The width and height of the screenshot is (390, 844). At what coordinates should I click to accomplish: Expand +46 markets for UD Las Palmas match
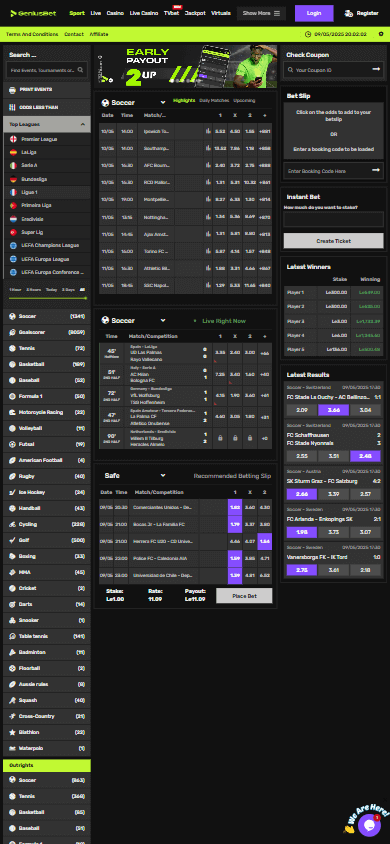tap(265, 353)
